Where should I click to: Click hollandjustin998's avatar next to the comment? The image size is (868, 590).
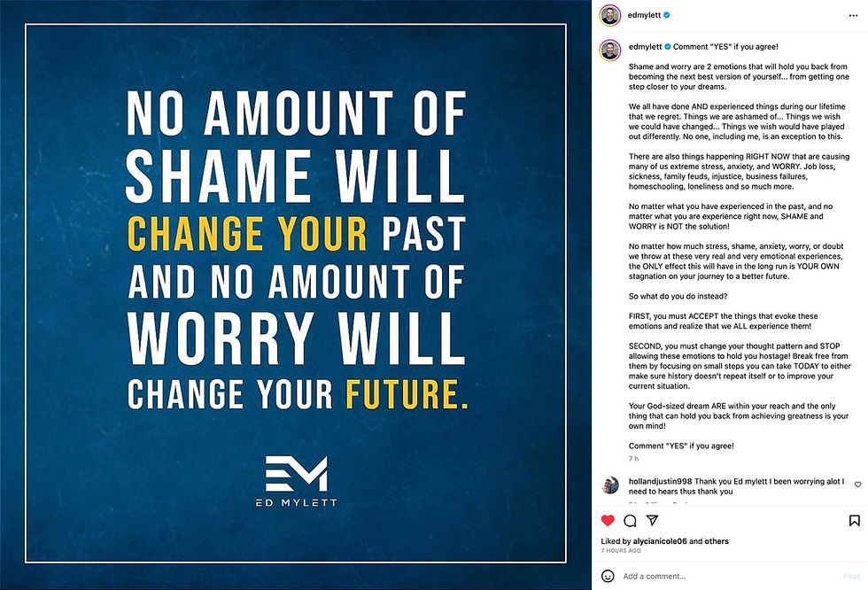(x=609, y=485)
